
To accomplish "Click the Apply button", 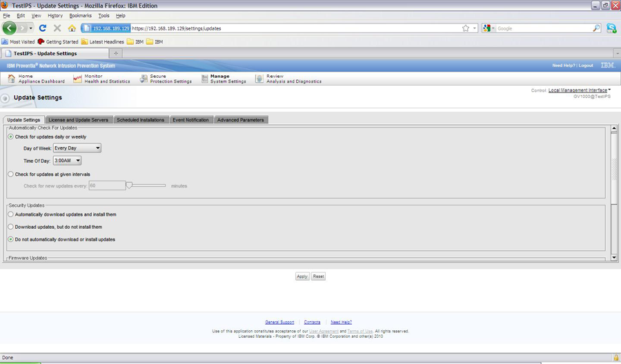I will 302,276.
